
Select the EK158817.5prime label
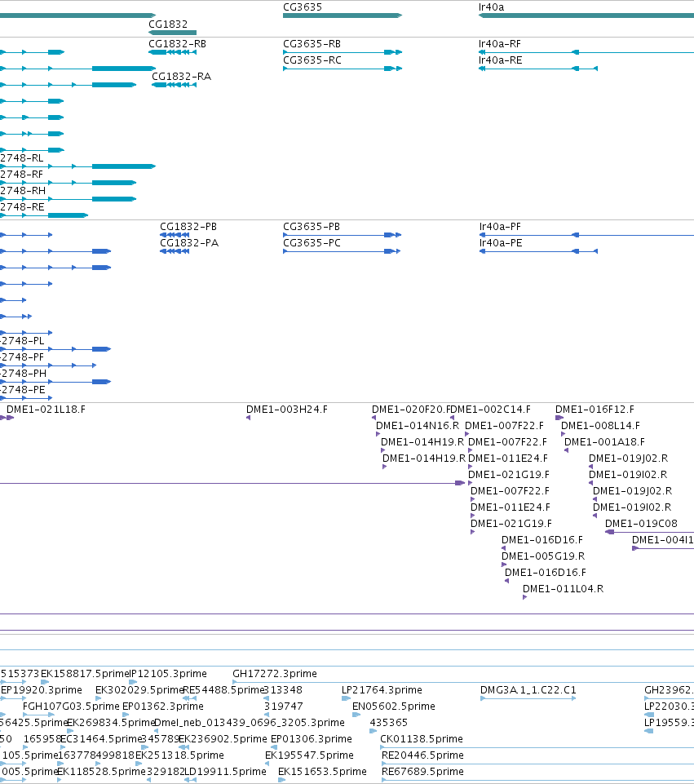pos(85,674)
